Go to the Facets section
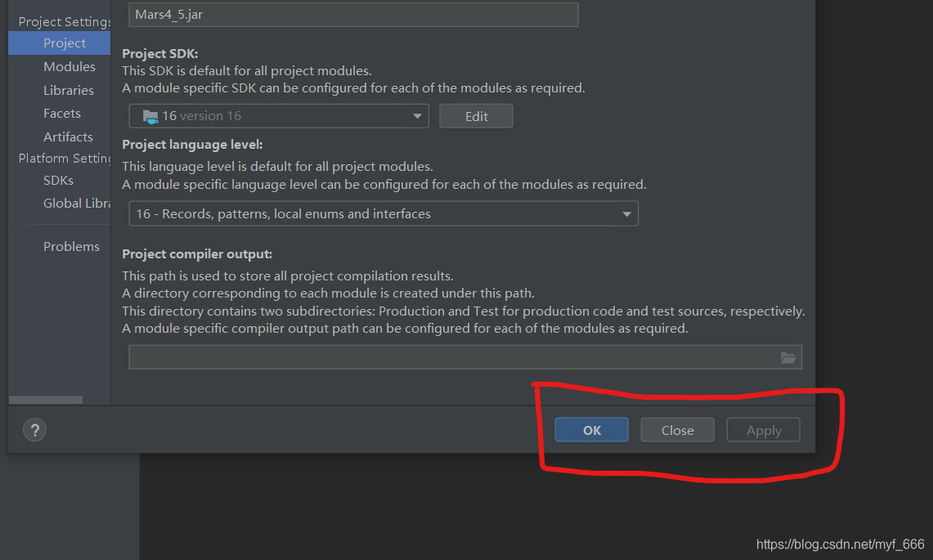Viewport: 933px width, 560px height. tap(62, 113)
